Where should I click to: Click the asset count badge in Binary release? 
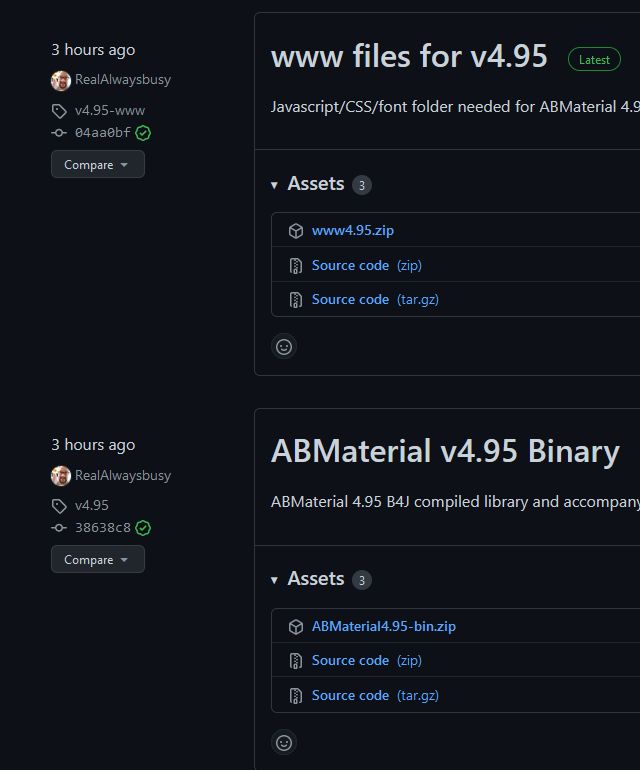pos(362,580)
